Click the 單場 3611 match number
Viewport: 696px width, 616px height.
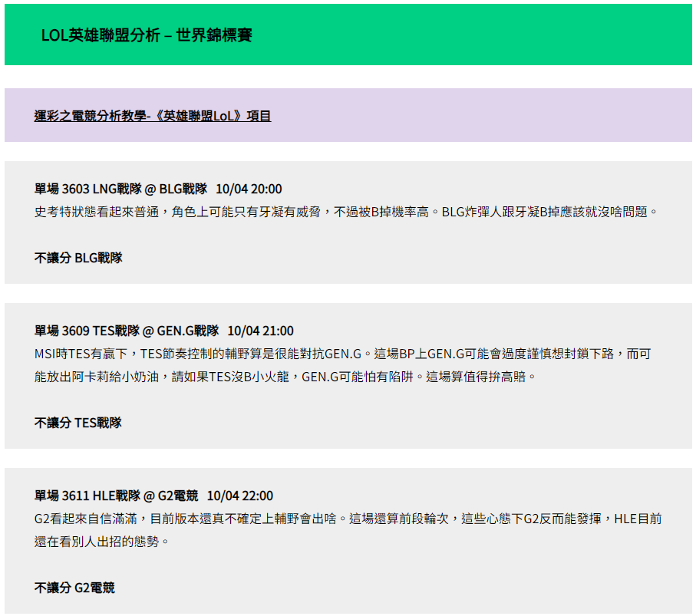click(61, 496)
